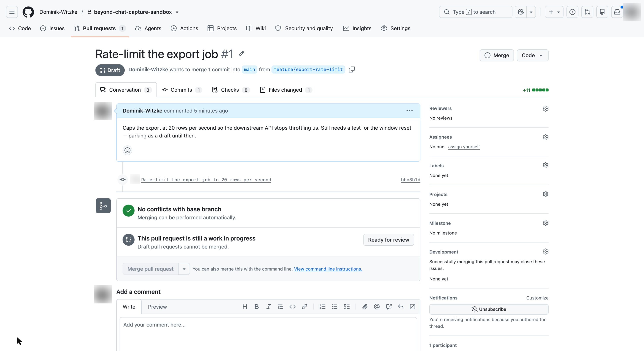
Task: Expand merge method dropdown arrow
Action: coord(184,269)
